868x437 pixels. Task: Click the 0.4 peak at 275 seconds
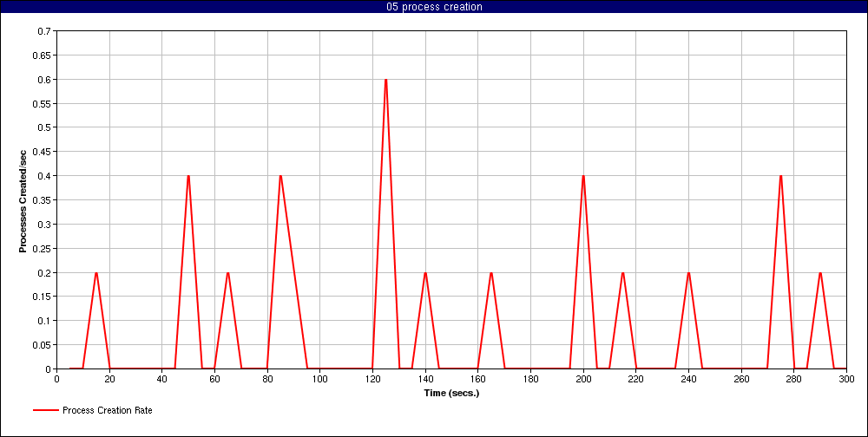(780, 177)
